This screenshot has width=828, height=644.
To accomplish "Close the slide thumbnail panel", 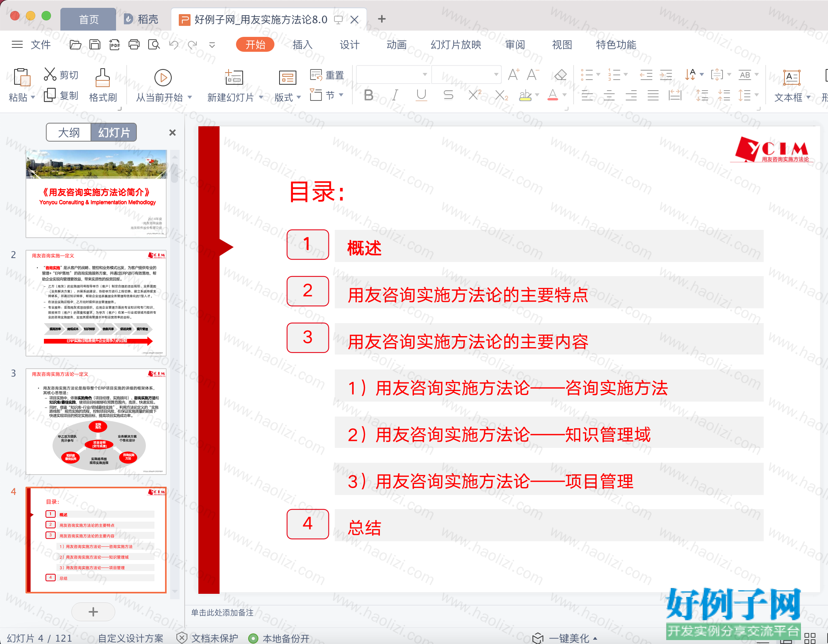I will coord(172,133).
